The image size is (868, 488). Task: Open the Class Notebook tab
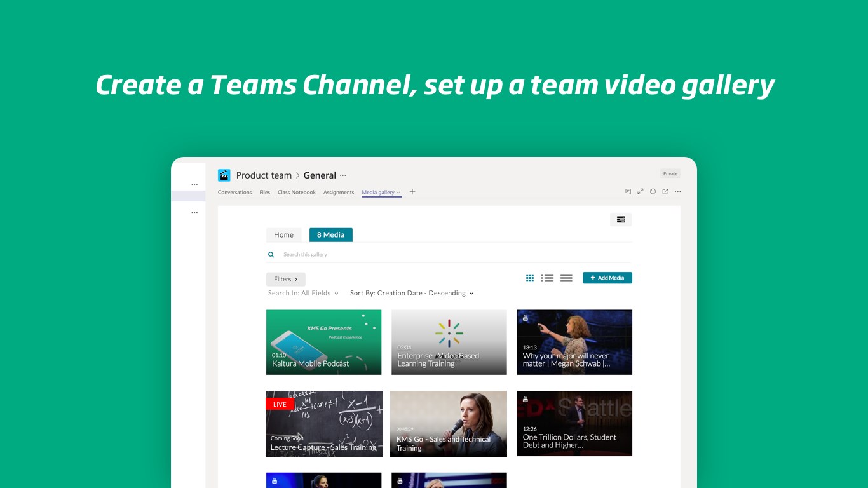(297, 193)
